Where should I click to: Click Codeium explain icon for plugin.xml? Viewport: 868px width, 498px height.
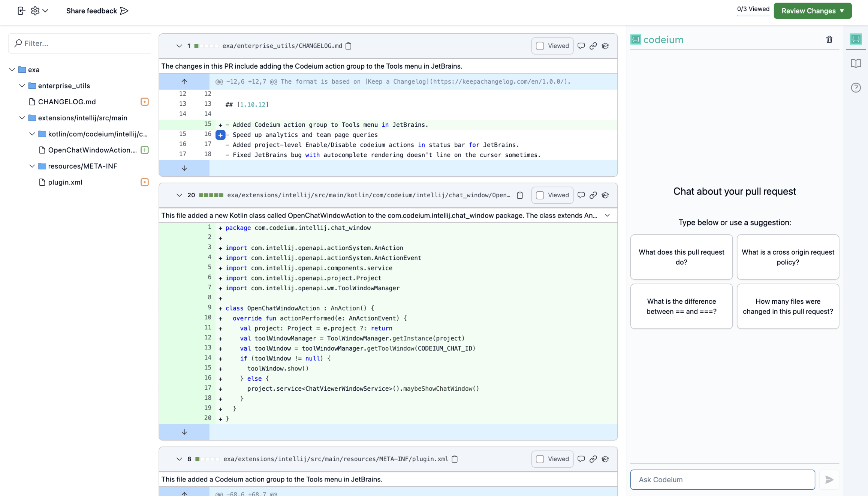point(606,459)
